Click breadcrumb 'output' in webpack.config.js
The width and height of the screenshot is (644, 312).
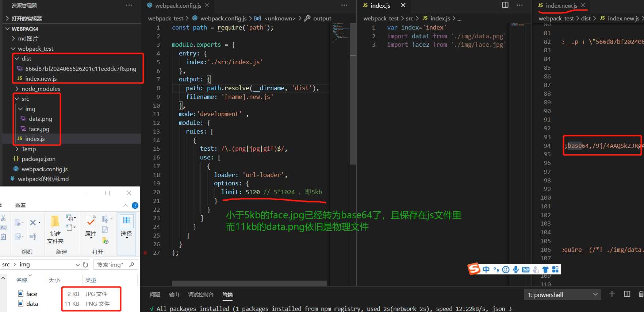tap(322, 18)
